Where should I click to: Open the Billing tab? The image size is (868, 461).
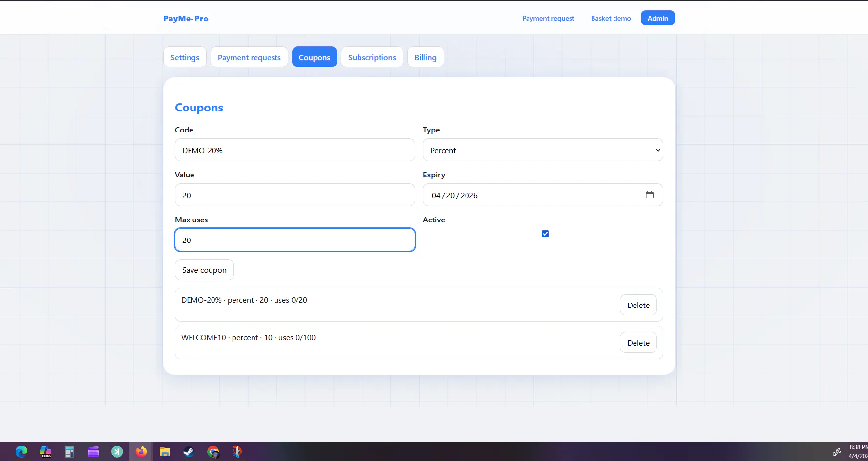425,57
